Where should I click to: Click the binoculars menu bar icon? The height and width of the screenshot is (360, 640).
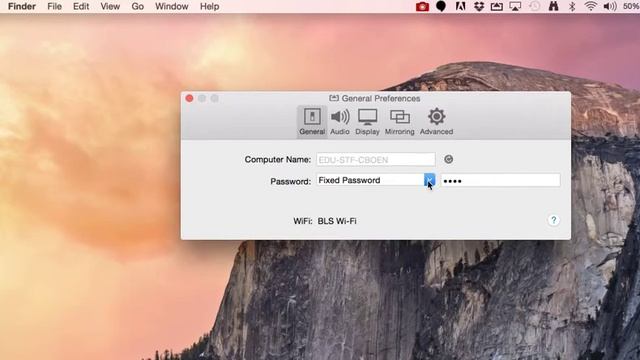tap(553, 7)
